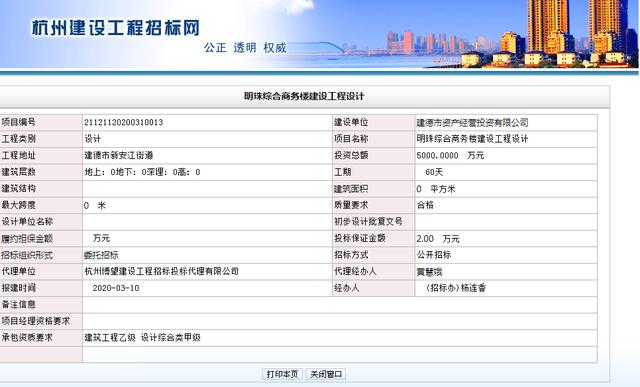The width and height of the screenshot is (640, 387).
Task: Click the 投资总额 label
Action: 351,155
